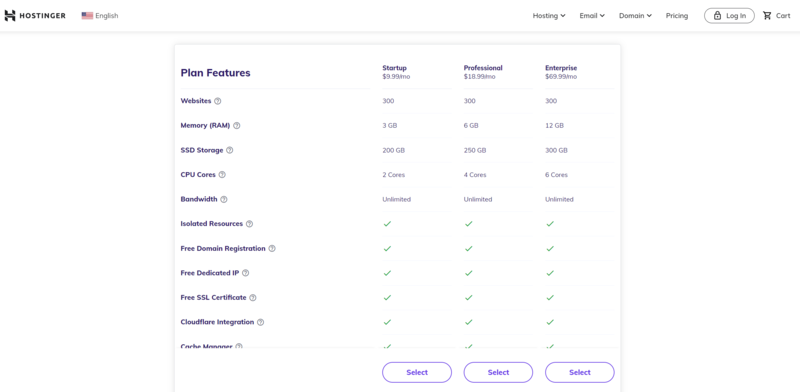The height and width of the screenshot is (392, 800).
Task: Click the 250 GB storage value
Action: coord(475,150)
